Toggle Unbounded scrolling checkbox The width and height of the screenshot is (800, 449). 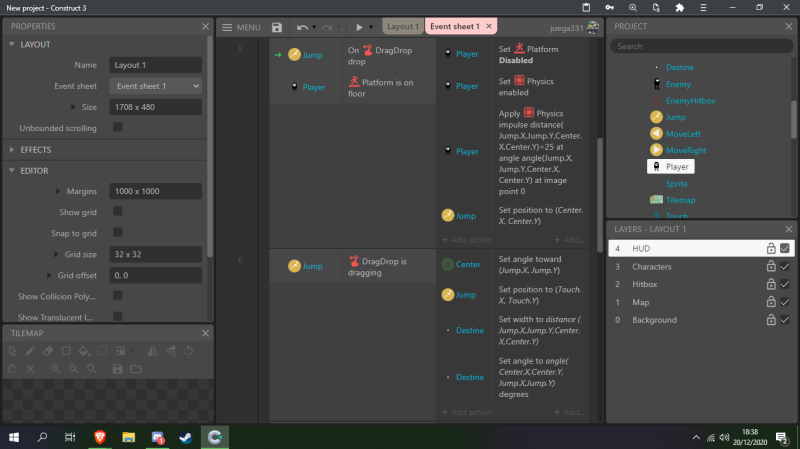(117, 128)
